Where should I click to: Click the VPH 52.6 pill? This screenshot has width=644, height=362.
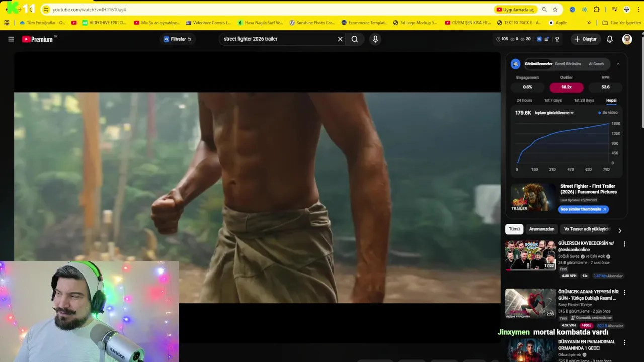(x=605, y=87)
